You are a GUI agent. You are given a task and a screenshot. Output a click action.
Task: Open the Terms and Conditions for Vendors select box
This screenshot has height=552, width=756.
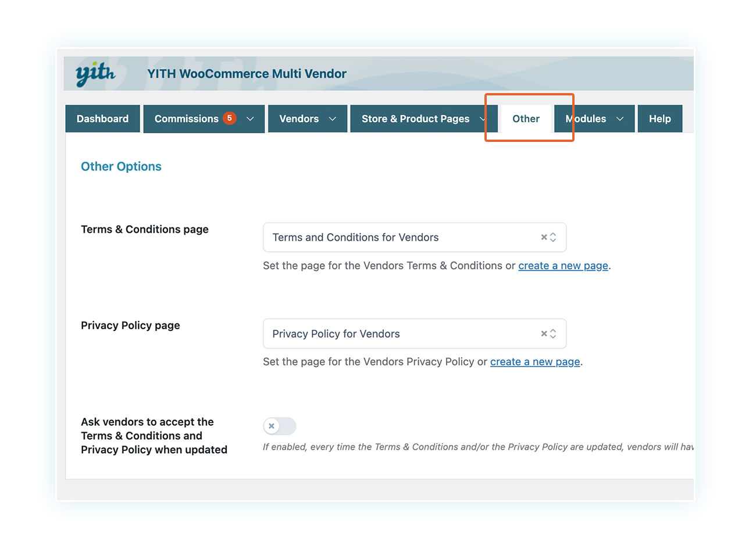coord(401,237)
